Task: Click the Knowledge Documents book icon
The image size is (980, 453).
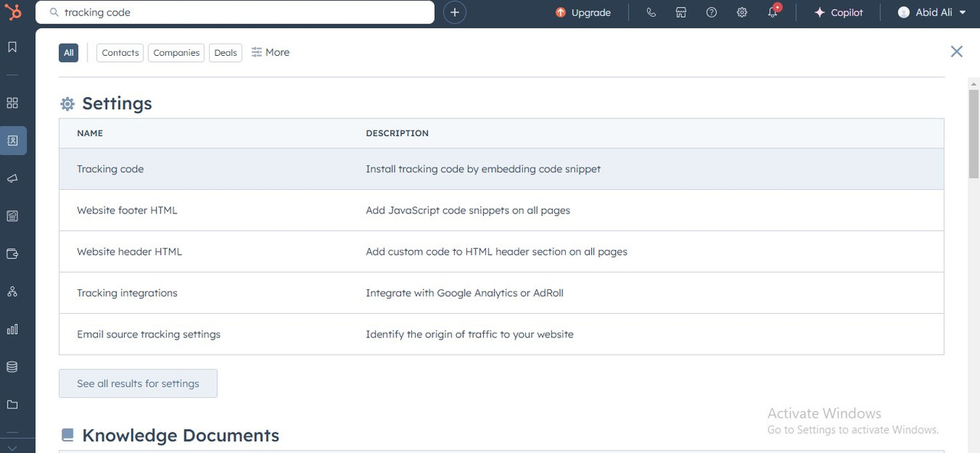Action: tap(67, 435)
